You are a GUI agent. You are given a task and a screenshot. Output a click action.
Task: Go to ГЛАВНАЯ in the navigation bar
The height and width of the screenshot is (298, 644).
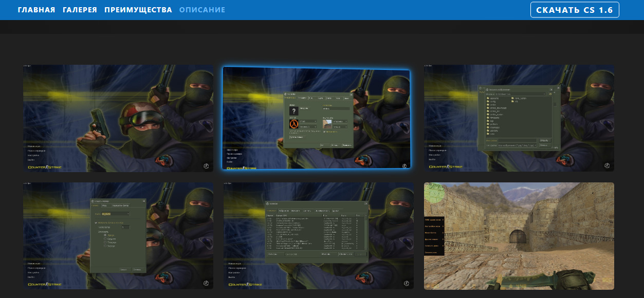36,10
